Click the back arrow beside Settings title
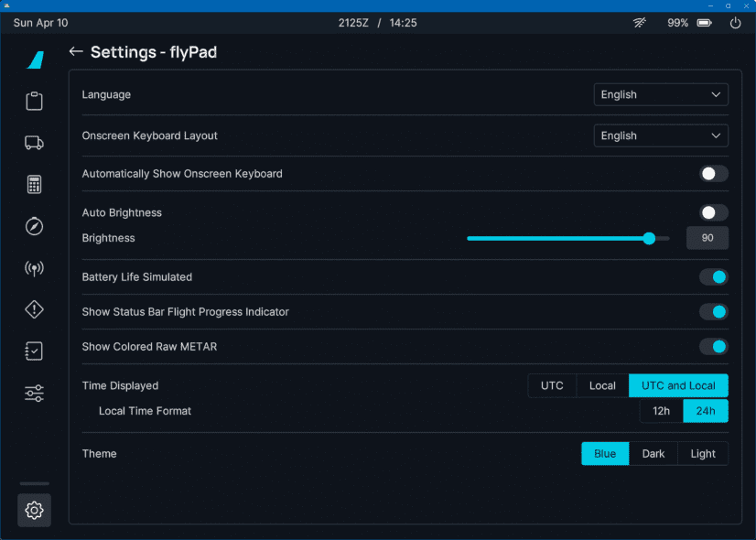756x540 pixels. click(76, 52)
